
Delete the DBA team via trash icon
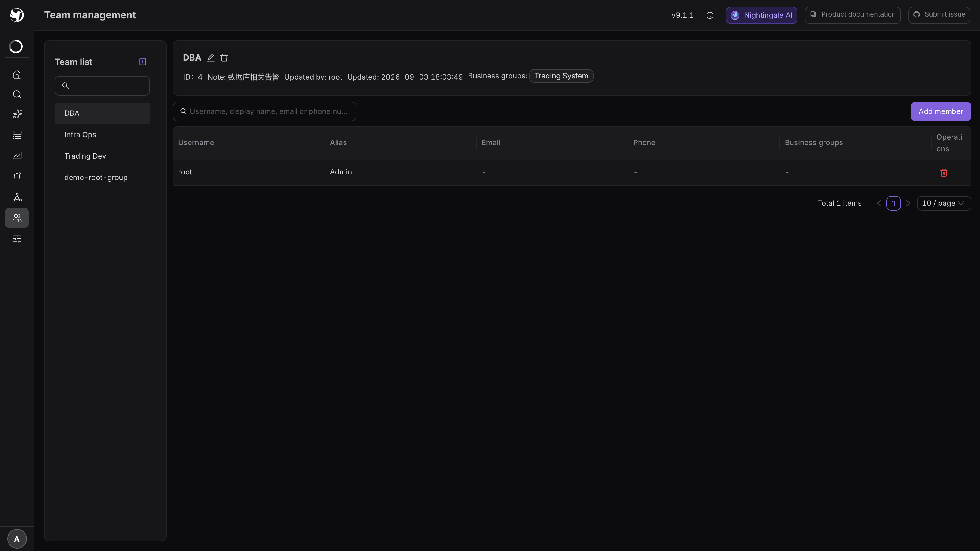point(224,58)
